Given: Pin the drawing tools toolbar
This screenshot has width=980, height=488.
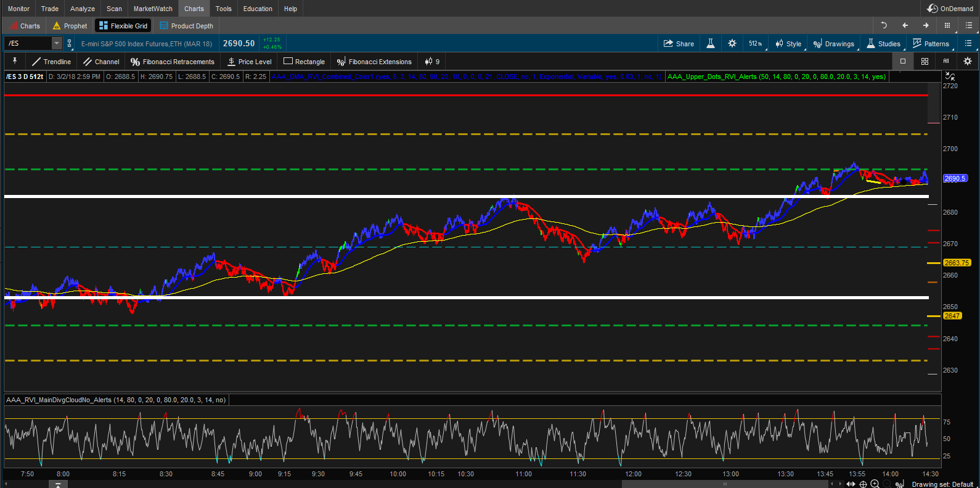Looking at the screenshot, I should coord(15,61).
